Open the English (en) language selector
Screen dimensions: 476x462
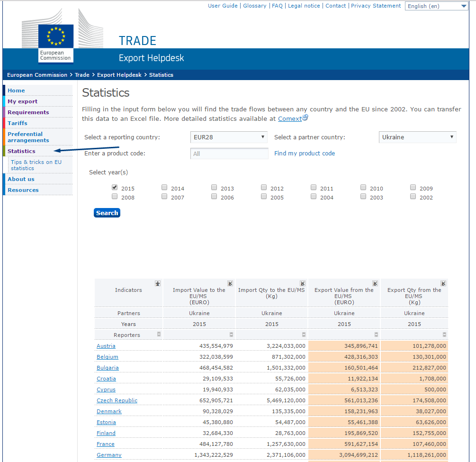point(436,6)
